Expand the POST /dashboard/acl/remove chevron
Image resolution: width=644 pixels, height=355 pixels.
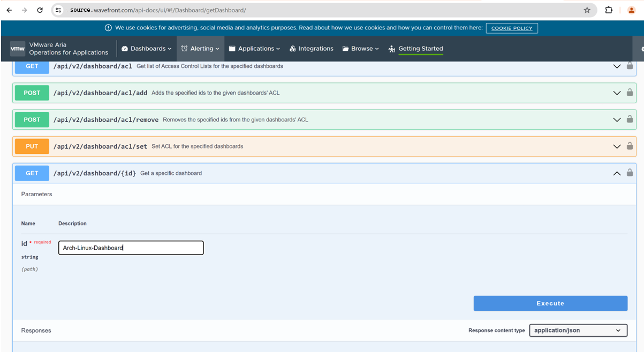point(617,120)
